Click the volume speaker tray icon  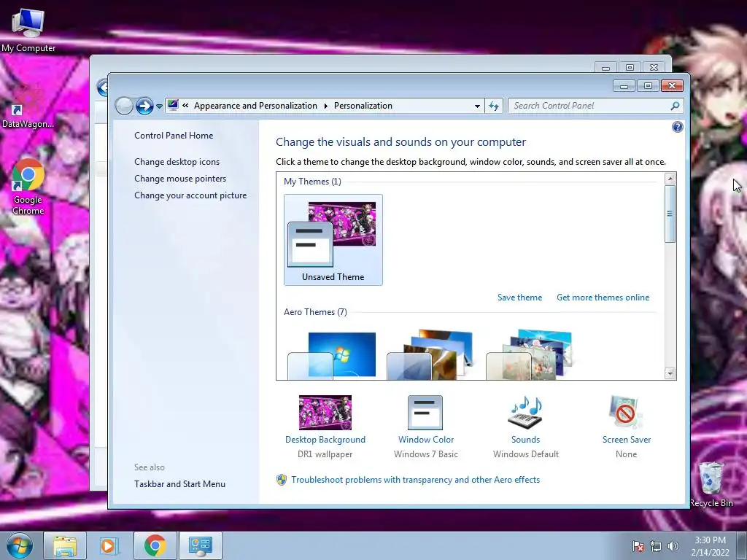pos(673,546)
